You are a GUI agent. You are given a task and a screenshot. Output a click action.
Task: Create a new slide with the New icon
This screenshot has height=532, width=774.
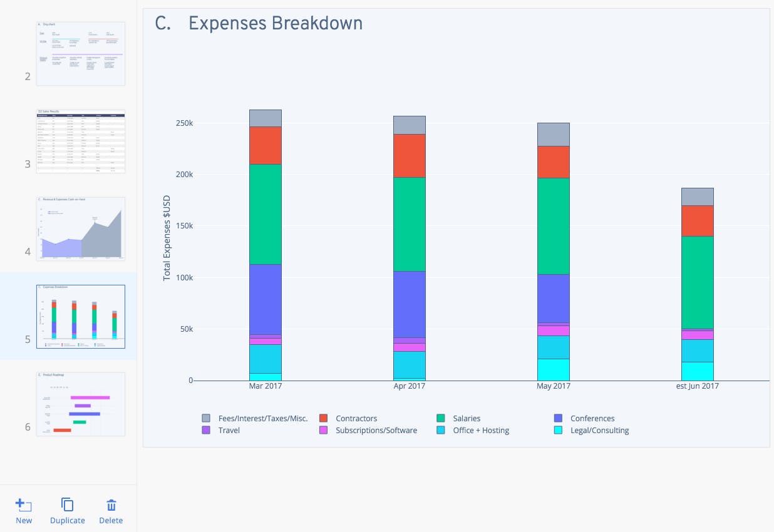[24, 504]
